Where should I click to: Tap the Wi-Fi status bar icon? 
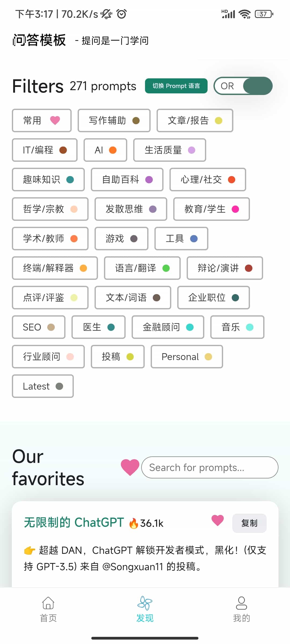pyautogui.click(x=245, y=14)
